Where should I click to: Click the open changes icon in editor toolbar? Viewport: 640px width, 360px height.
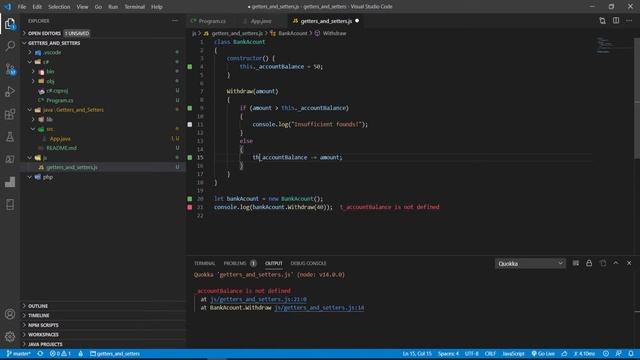[602, 20]
